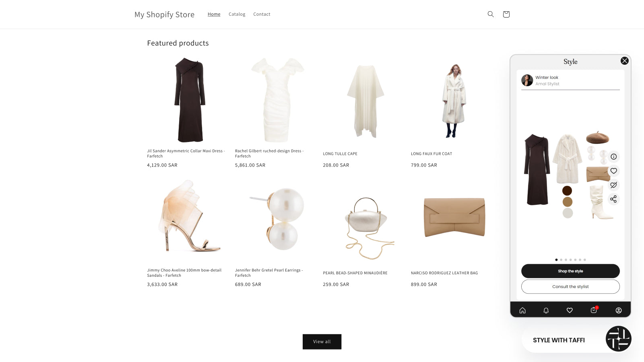Tap the Taffi logo launcher icon
This screenshot has height=362, width=644.
point(618,339)
